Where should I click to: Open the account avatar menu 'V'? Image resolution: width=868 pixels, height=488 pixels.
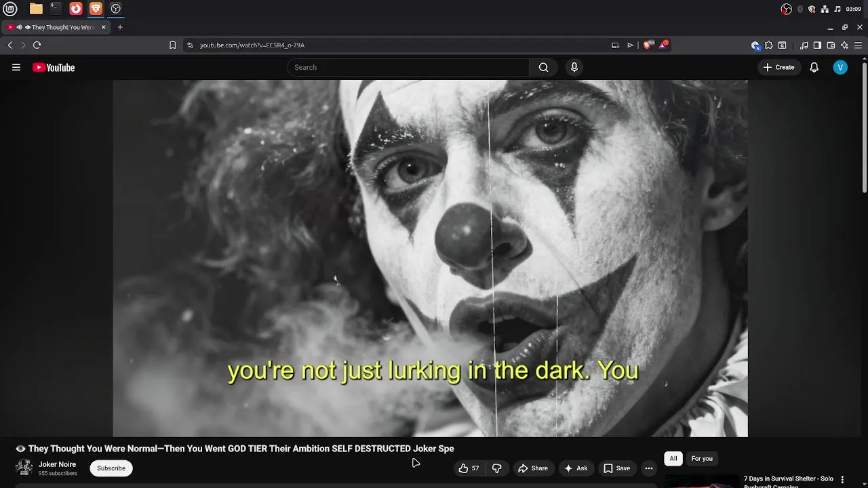point(840,67)
